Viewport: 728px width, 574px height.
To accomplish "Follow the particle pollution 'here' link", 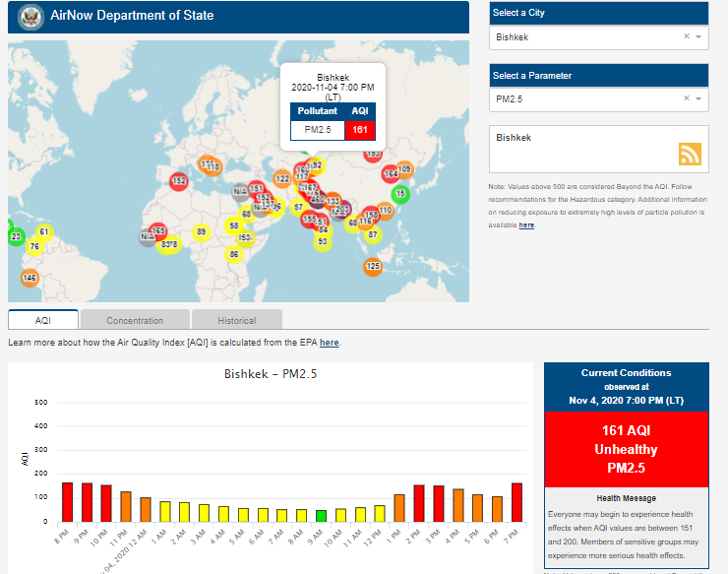I will [x=526, y=225].
